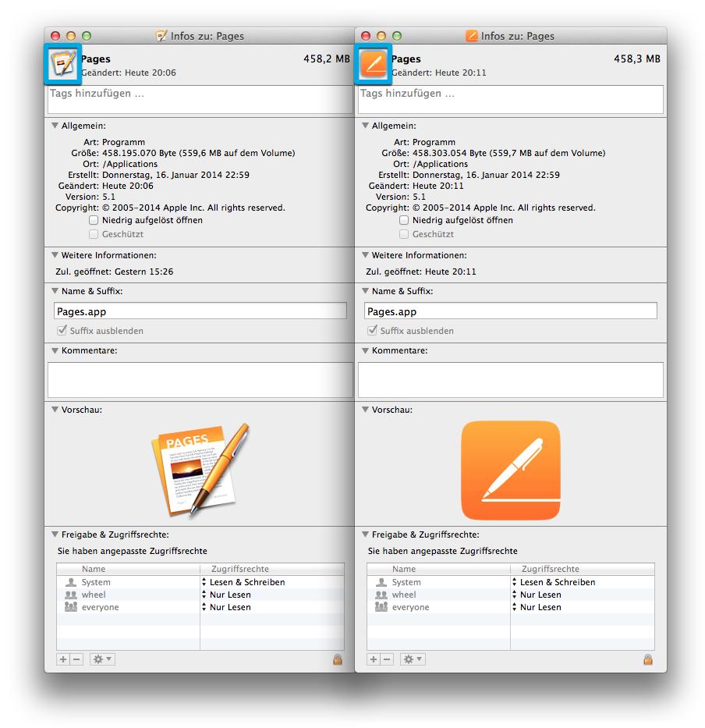The width and height of the screenshot is (705, 728).
Task: Open the gear action menu in right window
Action: [413, 659]
